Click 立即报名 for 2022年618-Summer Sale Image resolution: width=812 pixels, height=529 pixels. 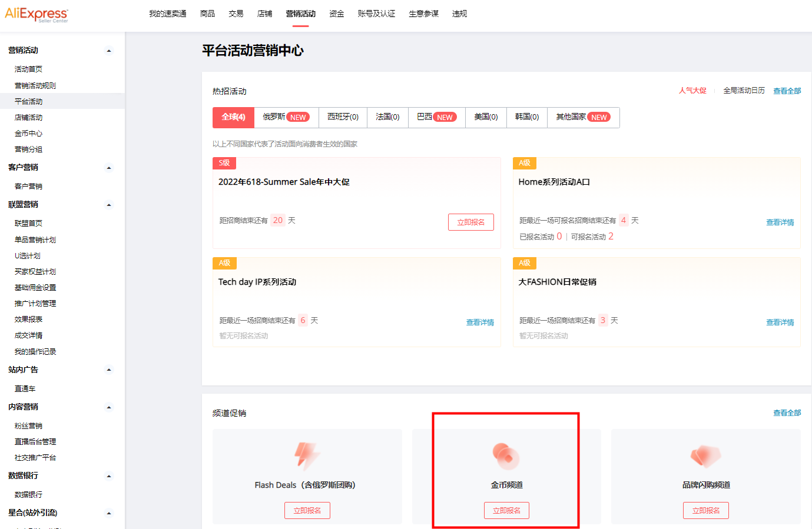click(471, 222)
